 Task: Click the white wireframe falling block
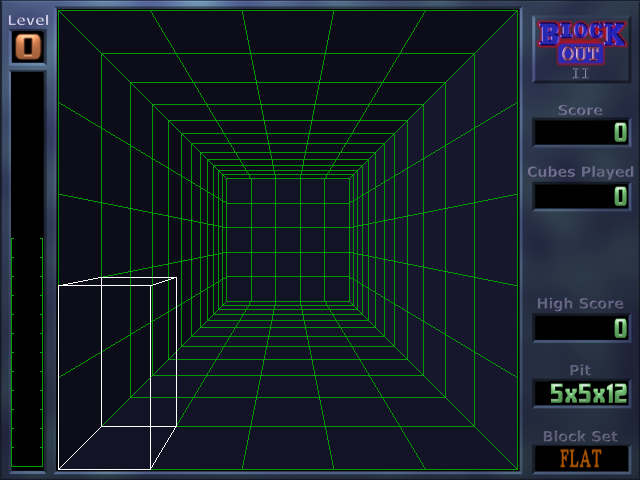click(118, 373)
